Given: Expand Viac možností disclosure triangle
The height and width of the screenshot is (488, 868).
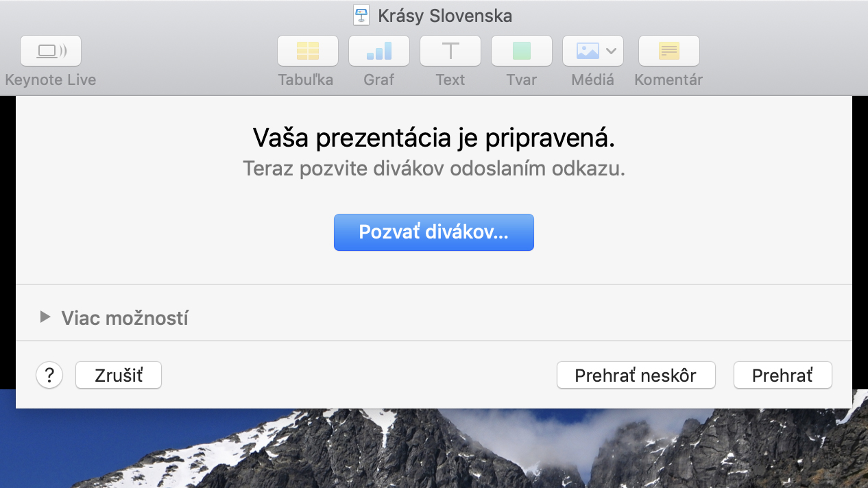Looking at the screenshot, I should tap(45, 317).
